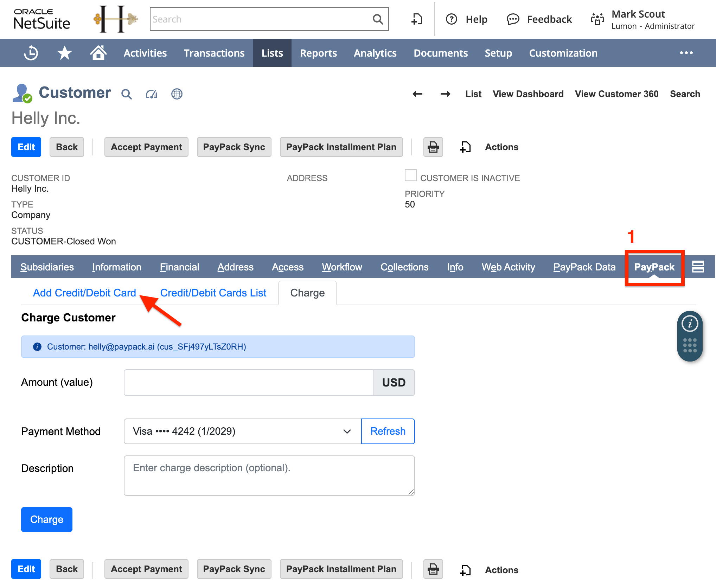Expand the more options ellipsis menu
This screenshot has width=716, height=588.
point(686,53)
